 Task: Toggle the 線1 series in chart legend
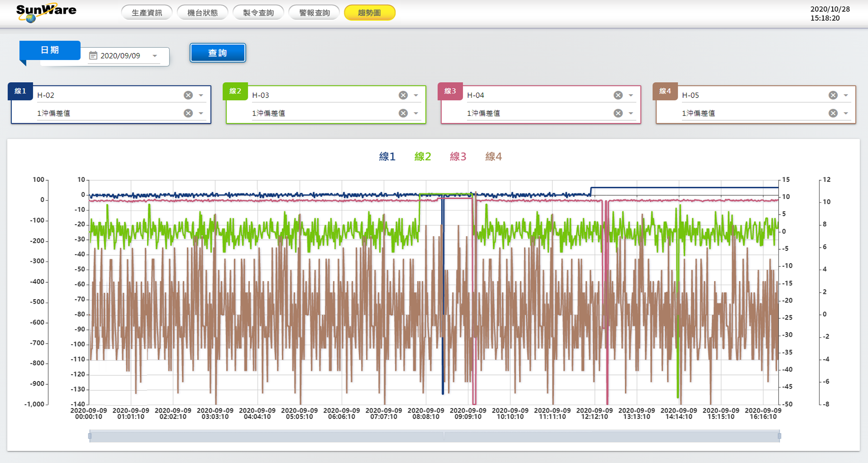point(387,157)
